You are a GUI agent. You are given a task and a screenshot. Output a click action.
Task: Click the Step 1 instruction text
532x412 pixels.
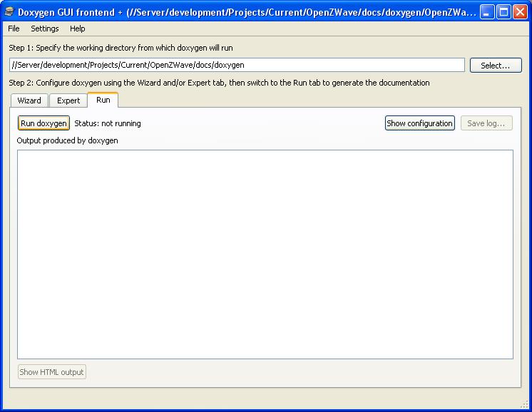click(121, 48)
